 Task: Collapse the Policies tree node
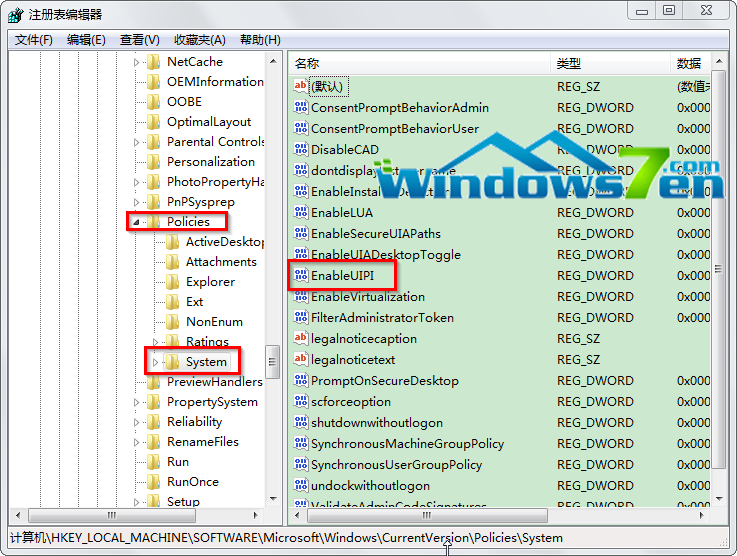[x=136, y=222]
